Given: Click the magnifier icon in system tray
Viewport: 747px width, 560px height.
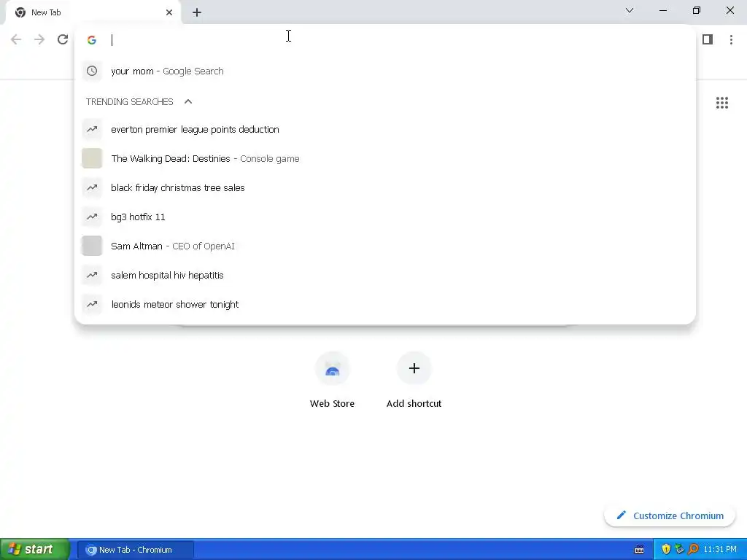Looking at the screenshot, I should pos(693,550).
